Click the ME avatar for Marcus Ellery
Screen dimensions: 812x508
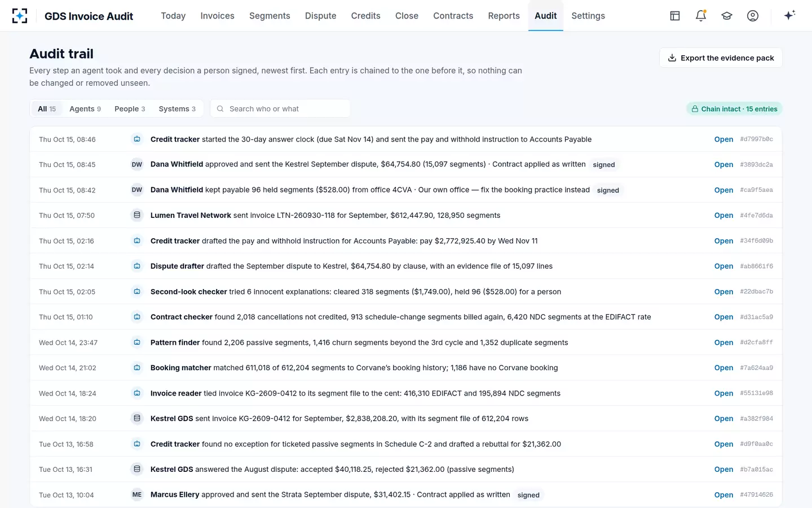[137, 495]
